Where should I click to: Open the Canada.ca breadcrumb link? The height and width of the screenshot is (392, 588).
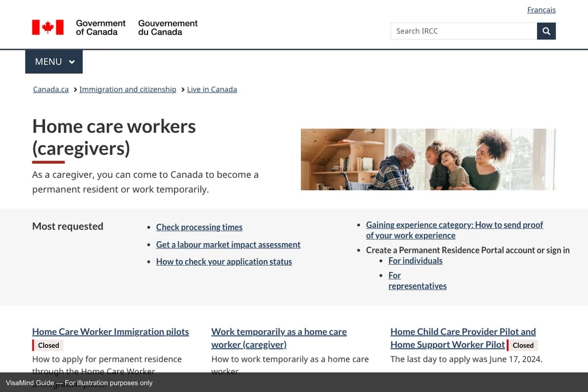[50, 89]
